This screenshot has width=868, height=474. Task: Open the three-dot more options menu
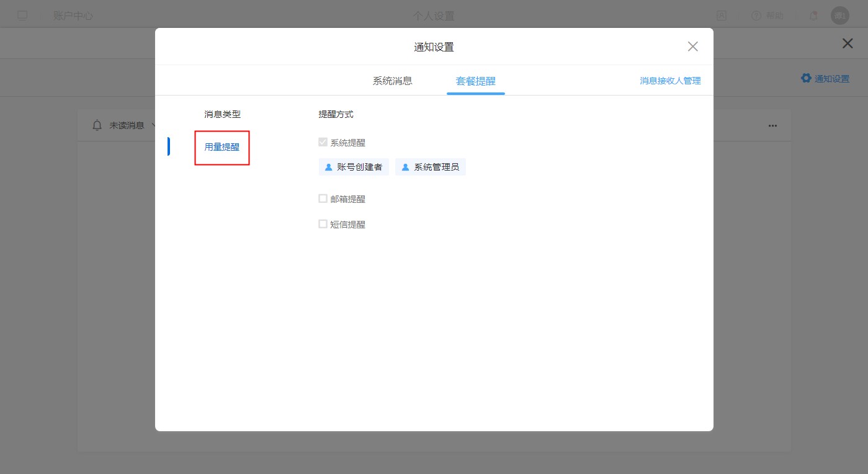[772, 125]
